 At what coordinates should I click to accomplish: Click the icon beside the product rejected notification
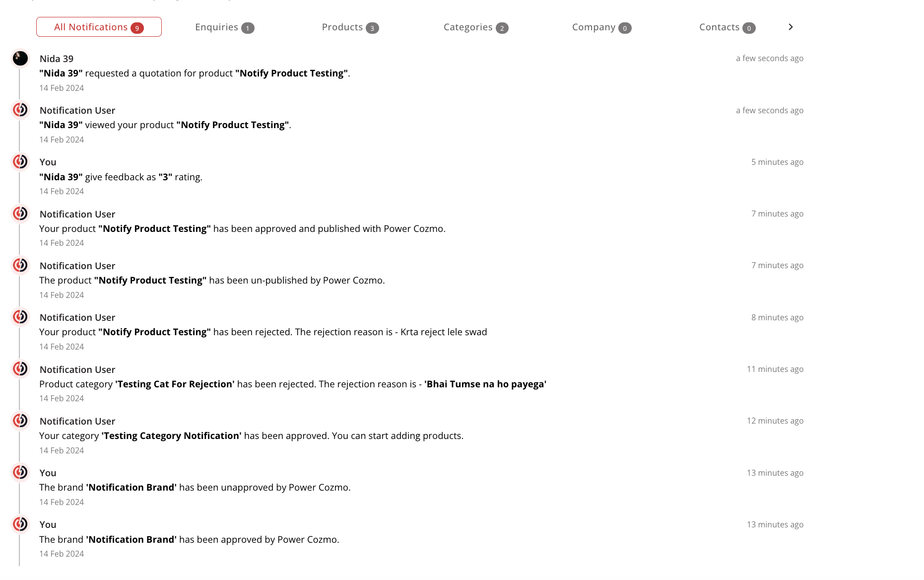click(x=20, y=317)
